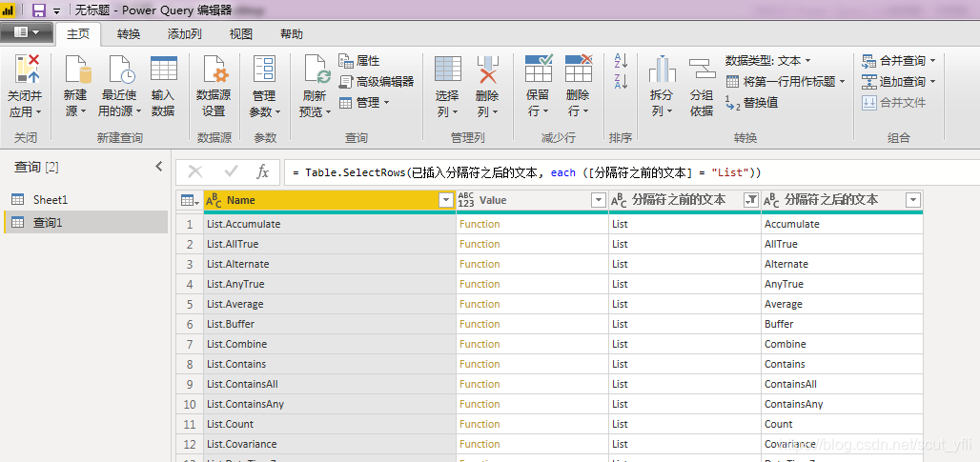Open the File menu button
The image size is (980, 462).
click(27, 32)
